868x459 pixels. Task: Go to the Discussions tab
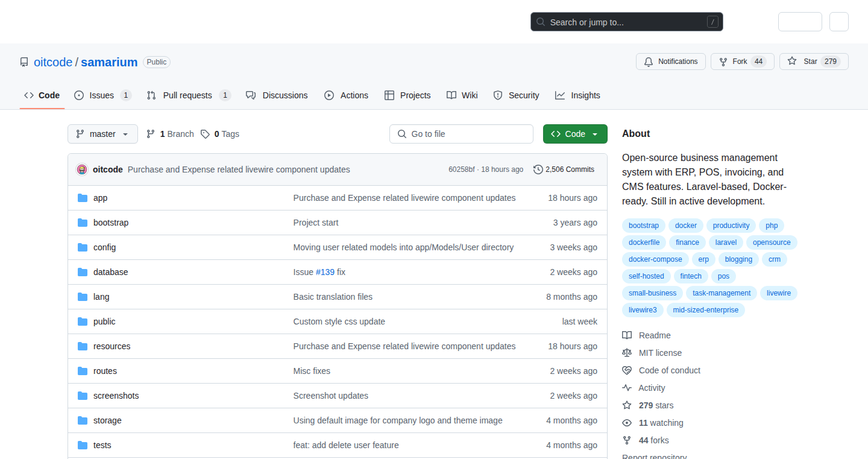277,95
